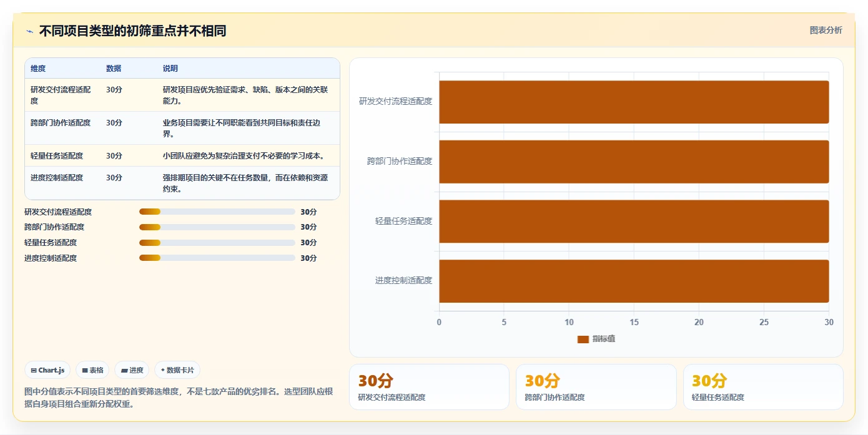Click the 维度 column header

click(x=38, y=69)
